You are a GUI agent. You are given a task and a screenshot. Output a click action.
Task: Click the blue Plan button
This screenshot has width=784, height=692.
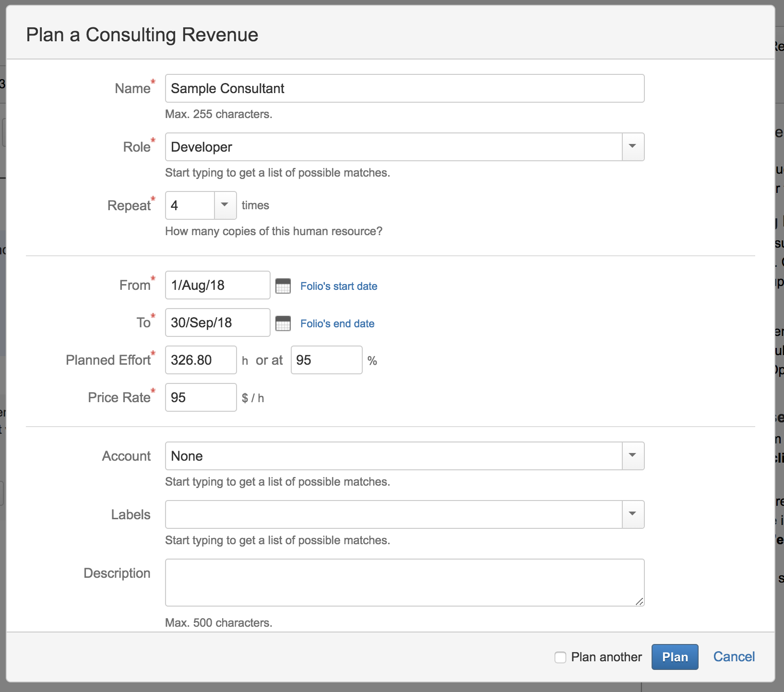click(x=675, y=657)
